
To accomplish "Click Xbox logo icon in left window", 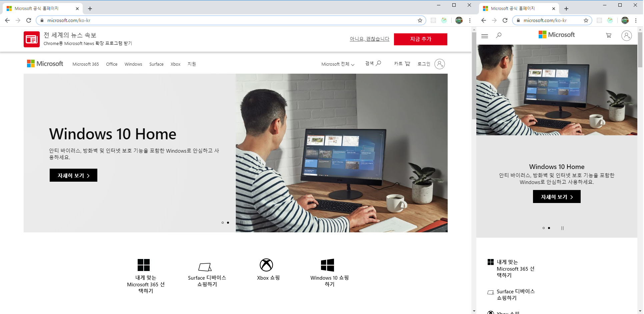I will coord(266,265).
